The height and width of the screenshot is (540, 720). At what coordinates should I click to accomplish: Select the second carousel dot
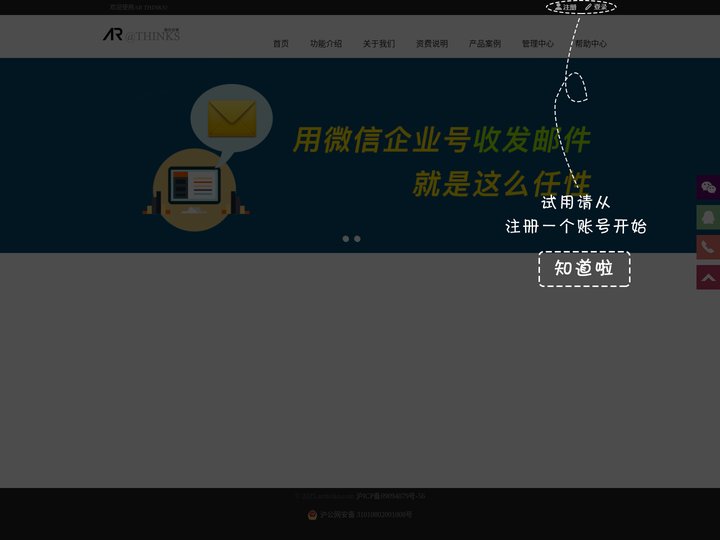pyautogui.click(x=357, y=239)
